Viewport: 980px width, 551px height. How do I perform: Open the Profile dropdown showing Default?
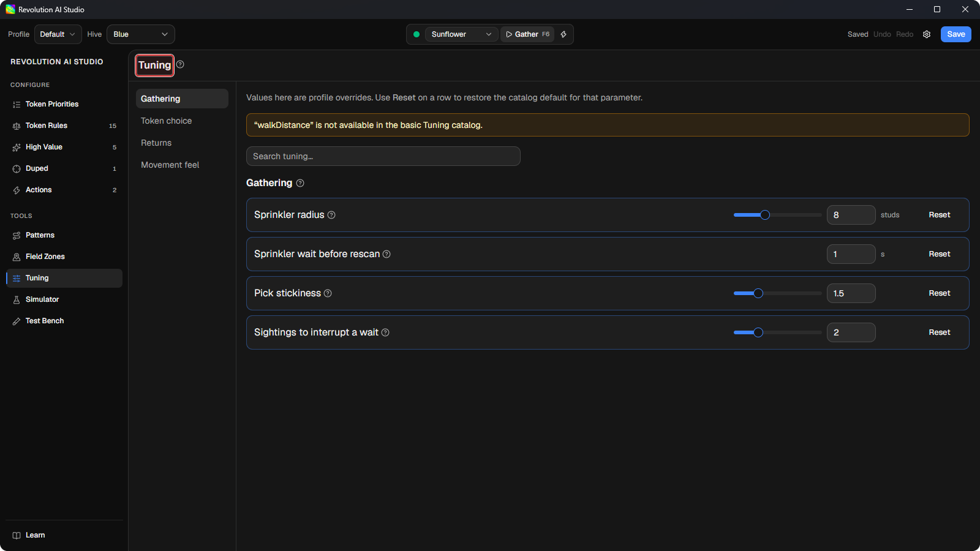(x=58, y=34)
